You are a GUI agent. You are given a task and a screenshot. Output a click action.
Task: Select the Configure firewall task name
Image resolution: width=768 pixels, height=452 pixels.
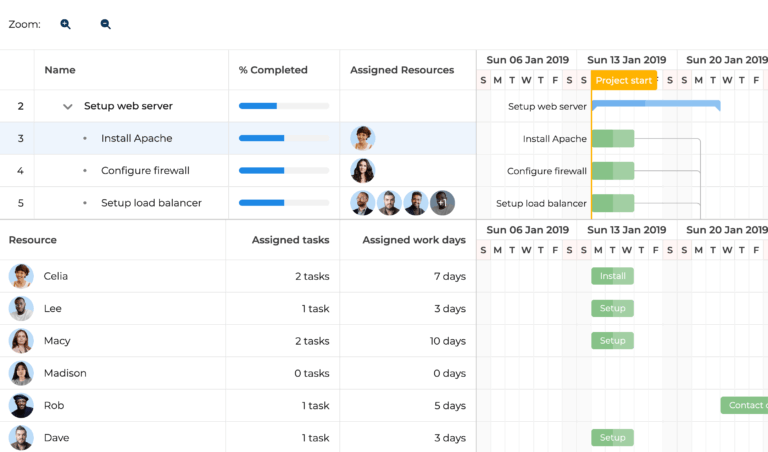click(x=145, y=170)
